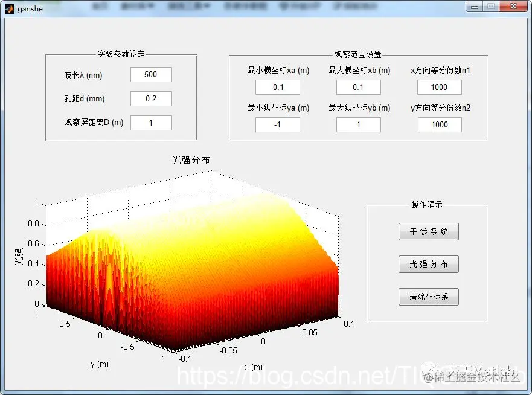This screenshot has height=395, width=532.
Task: Click the x方向等分份数n1 field showing 1000
Action: 440,87
